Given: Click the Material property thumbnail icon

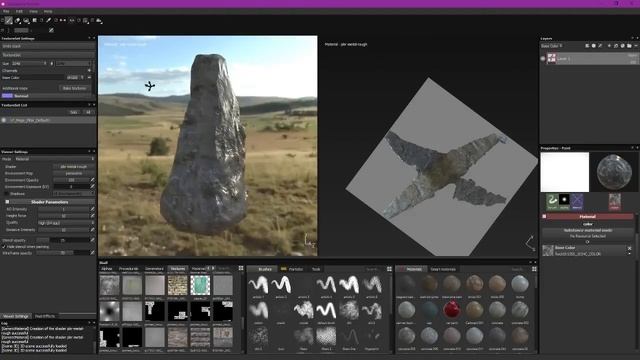Looking at the screenshot, I should click(x=615, y=202).
